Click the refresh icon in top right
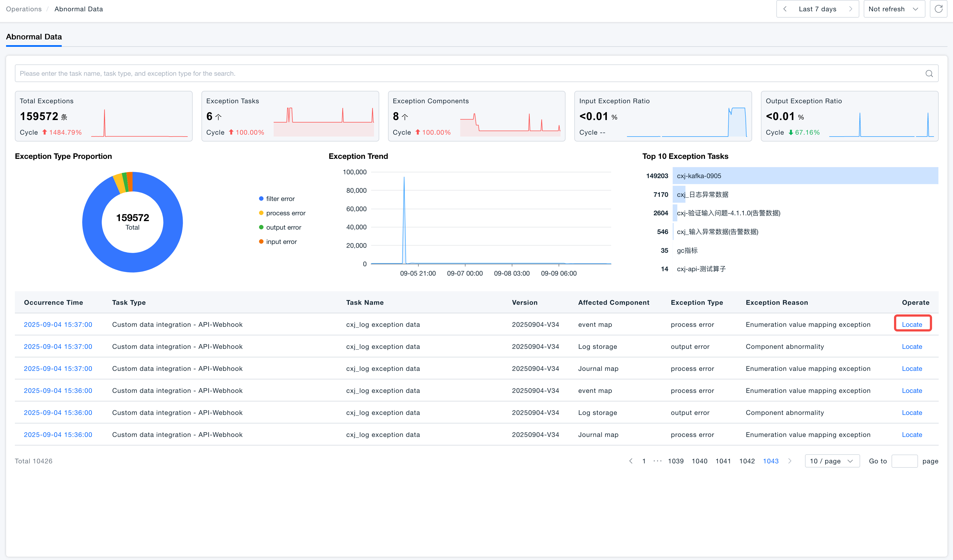953x560 pixels. pyautogui.click(x=938, y=9)
